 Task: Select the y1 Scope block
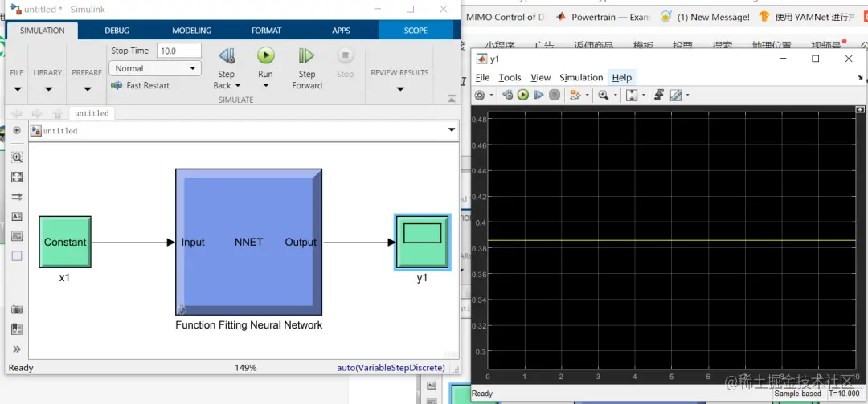click(x=423, y=242)
